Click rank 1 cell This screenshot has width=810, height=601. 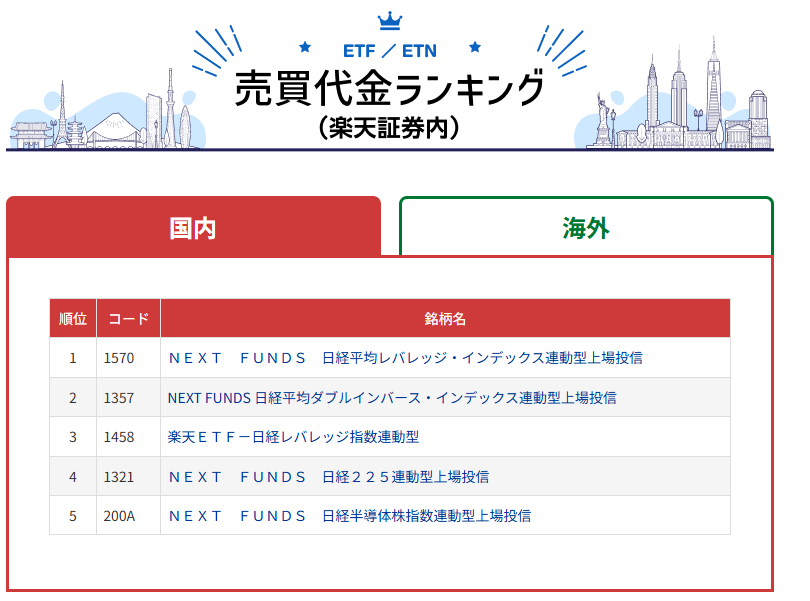click(x=73, y=358)
